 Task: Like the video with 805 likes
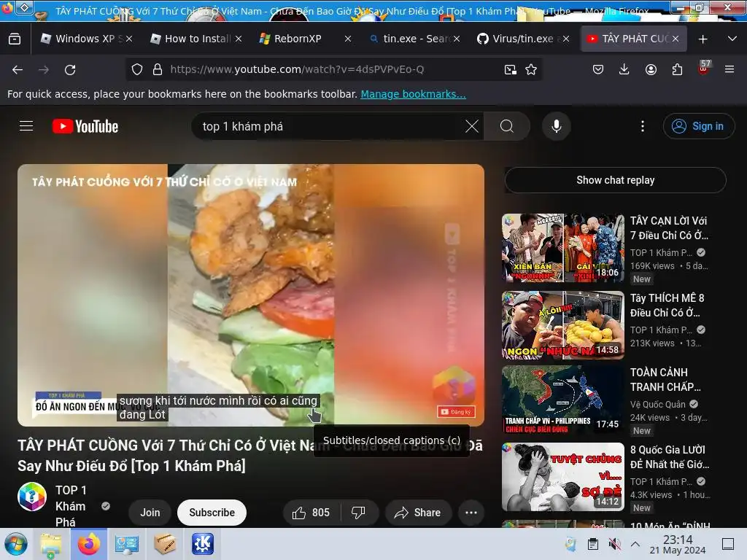tap(311, 513)
